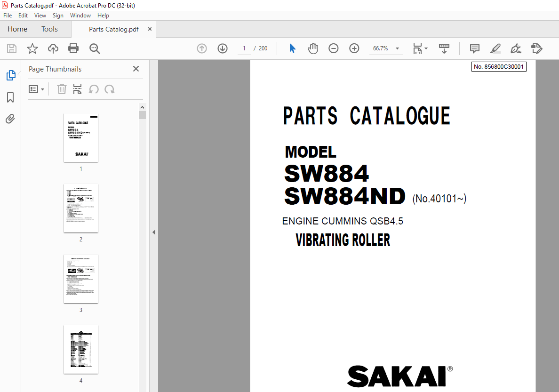Select page 2 thumbnail

click(x=81, y=208)
